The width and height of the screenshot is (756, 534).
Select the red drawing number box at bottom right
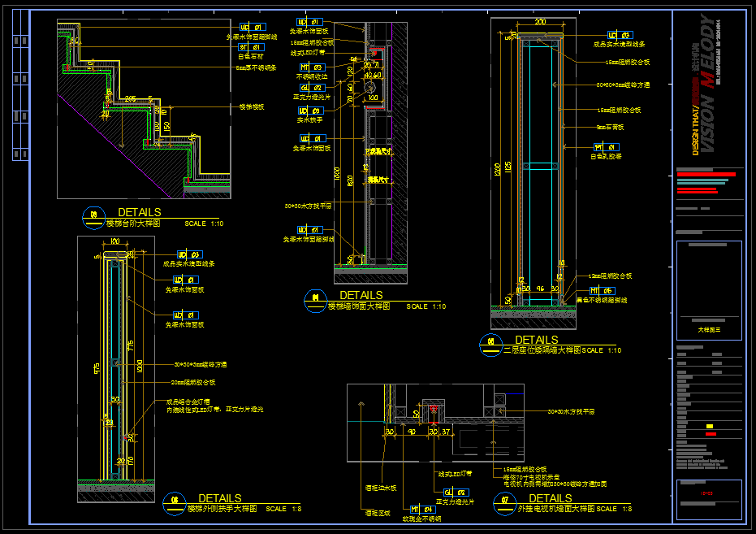pyautogui.click(x=708, y=492)
